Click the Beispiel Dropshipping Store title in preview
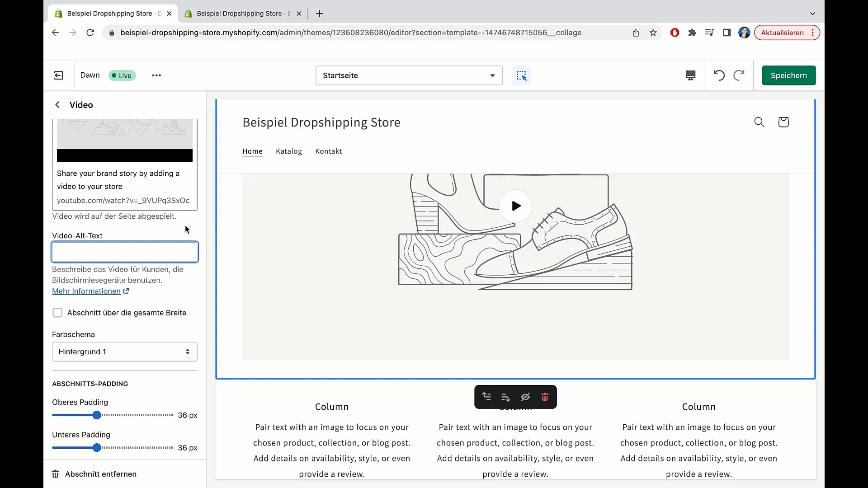Screen dimensions: 868x488 [x=321, y=122]
